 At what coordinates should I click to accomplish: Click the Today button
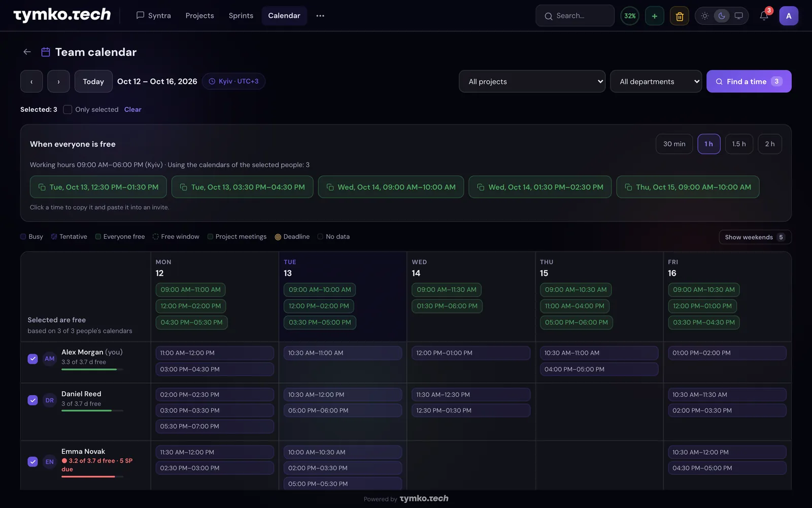[x=93, y=81]
